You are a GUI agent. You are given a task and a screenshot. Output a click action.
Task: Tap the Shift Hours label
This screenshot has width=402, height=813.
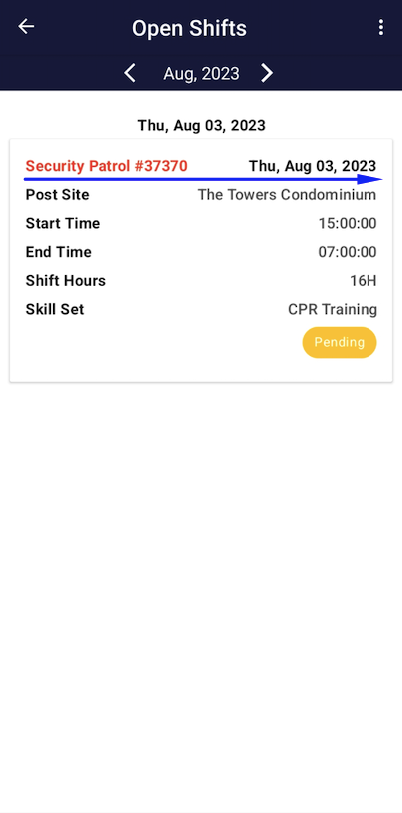pos(66,281)
